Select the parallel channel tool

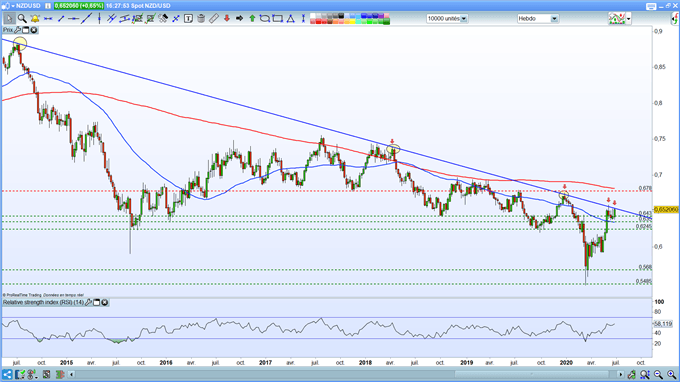pyautogui.click(x=124, y=19)
